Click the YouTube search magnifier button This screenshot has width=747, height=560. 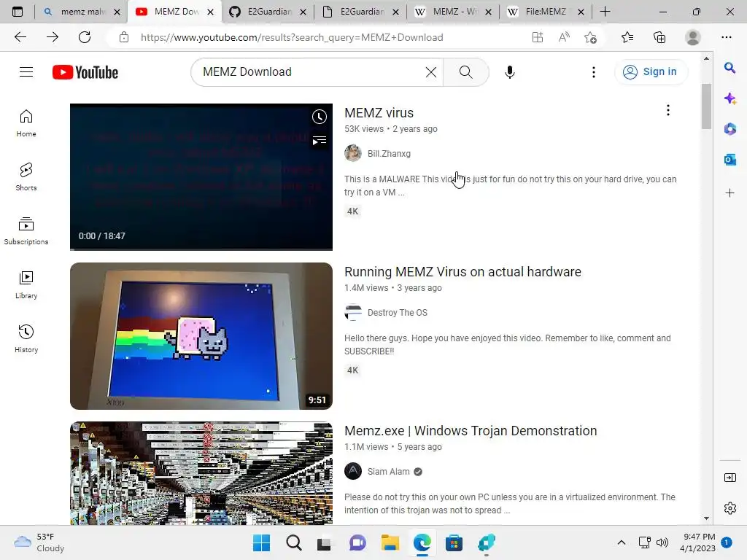[465, 72]
